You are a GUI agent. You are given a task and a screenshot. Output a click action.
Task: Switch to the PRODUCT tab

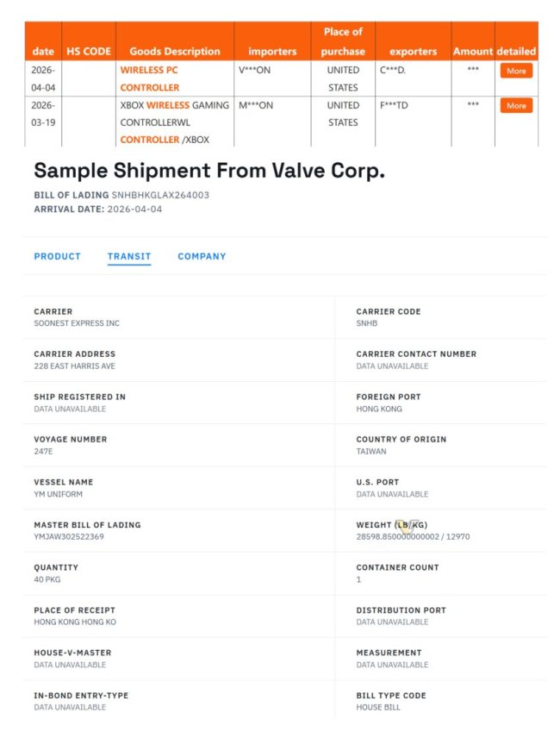[58, 256]
